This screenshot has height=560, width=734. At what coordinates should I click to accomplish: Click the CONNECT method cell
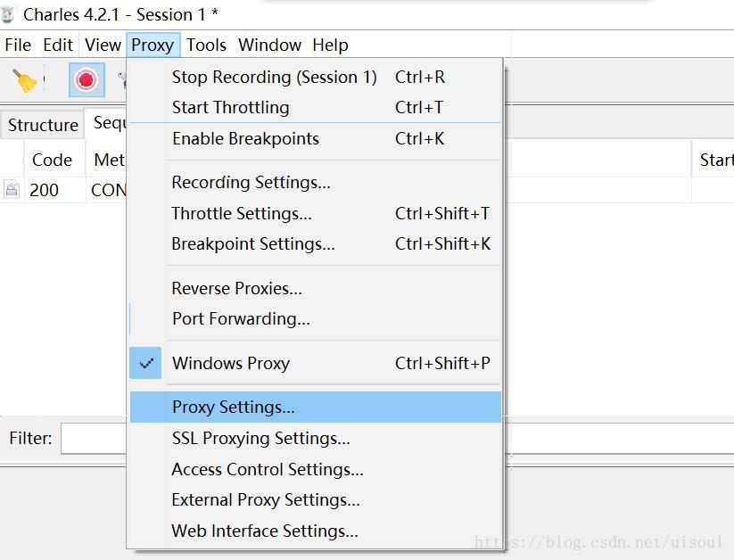[107, 190]
